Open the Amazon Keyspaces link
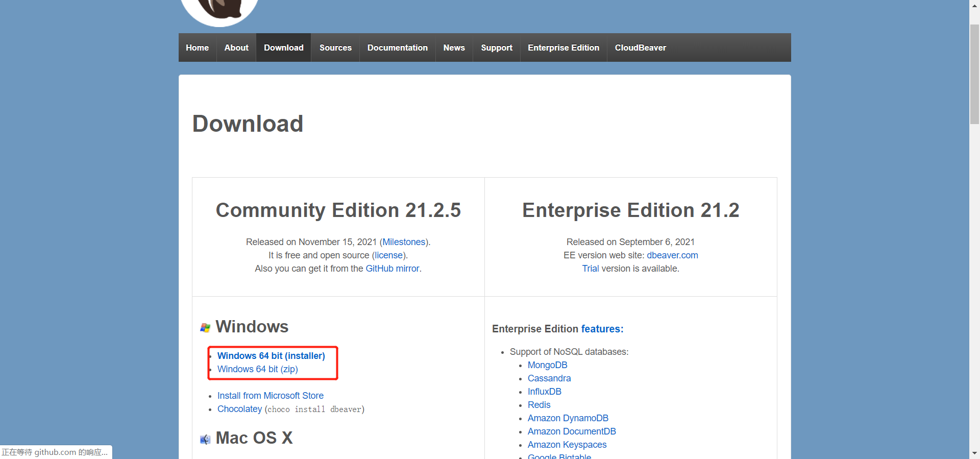 click(567, 445)
